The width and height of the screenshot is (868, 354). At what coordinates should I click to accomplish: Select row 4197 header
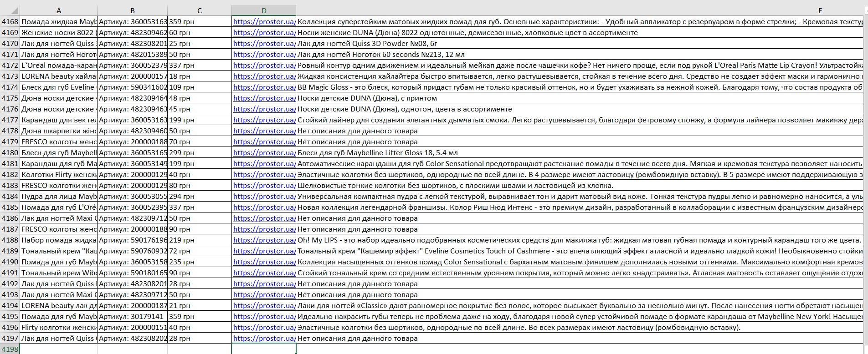[x=10, y=338]
